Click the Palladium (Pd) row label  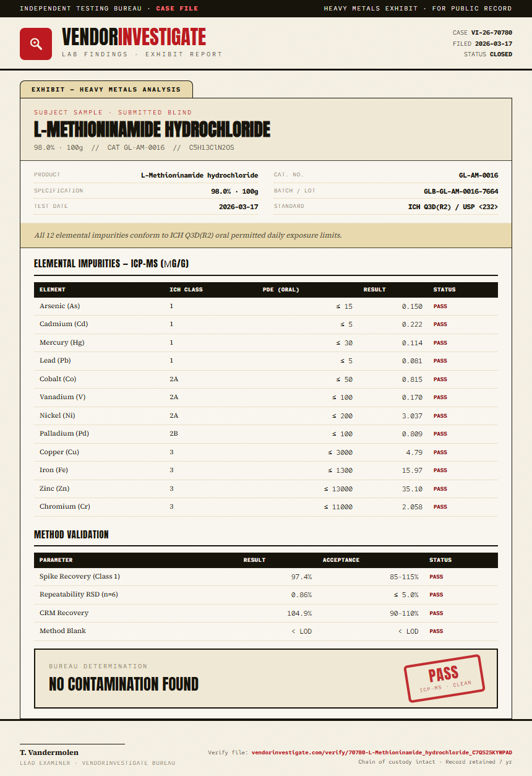click(65, 434)
